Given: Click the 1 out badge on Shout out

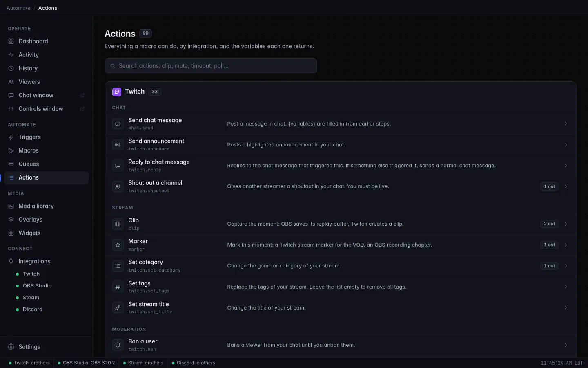Looking at the screenshot, I should click(549, 186).
